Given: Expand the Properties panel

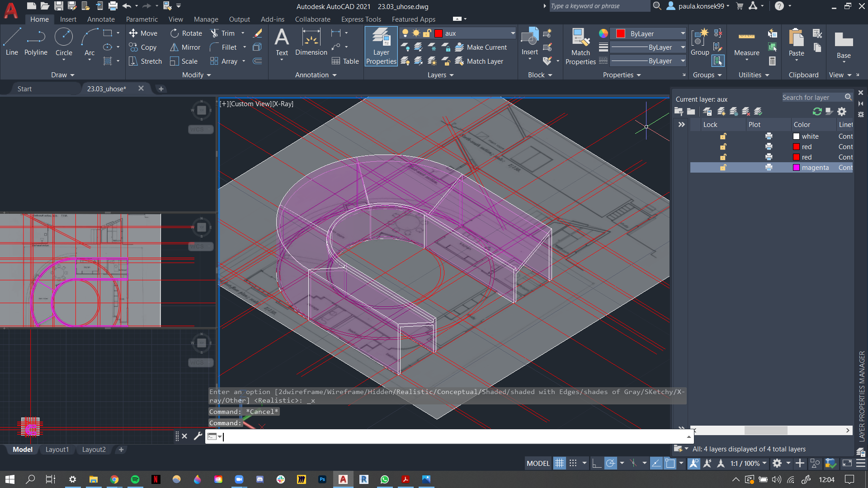Looking at the screenshot, I should point(622,75).
